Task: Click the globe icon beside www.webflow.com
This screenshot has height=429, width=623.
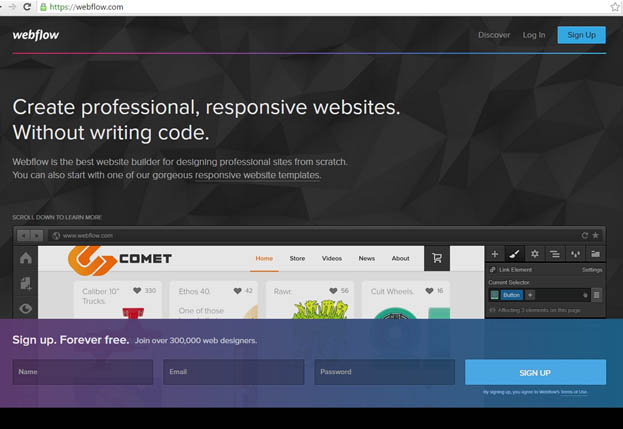Action: pos(56,236)
